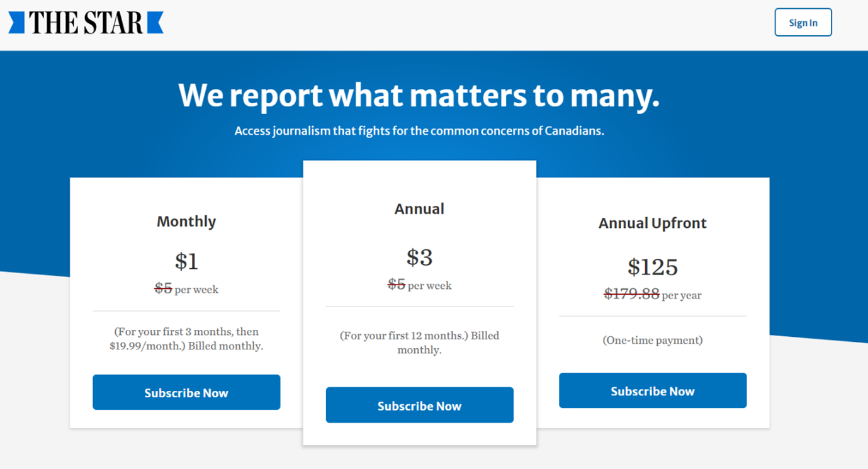This screenshot has height=469, width=868.
Task: Click the $125 Annual Upfront price
Action: [x=652, y=268]
